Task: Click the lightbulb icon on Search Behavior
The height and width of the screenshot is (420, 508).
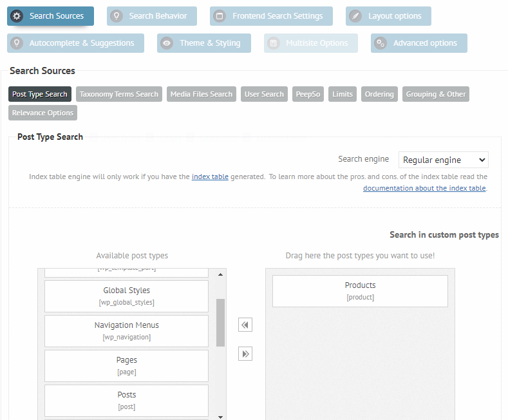Action: [x=117, y=16]
